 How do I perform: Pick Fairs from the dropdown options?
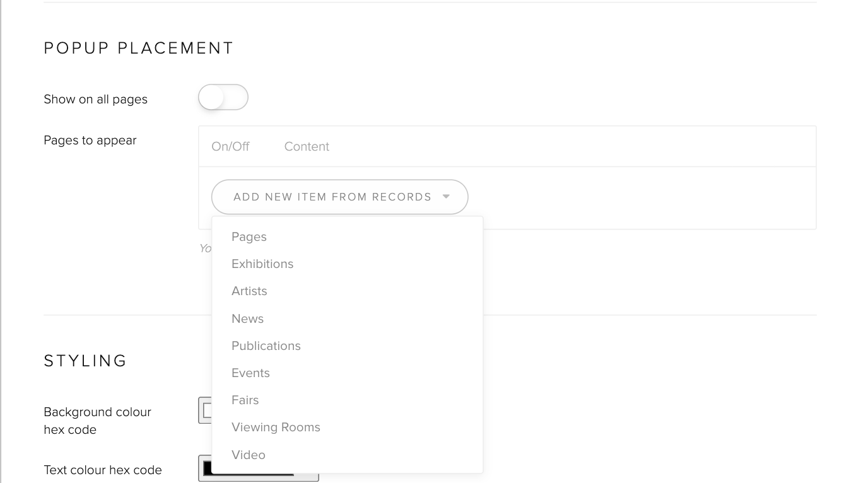tap(245, 400)
